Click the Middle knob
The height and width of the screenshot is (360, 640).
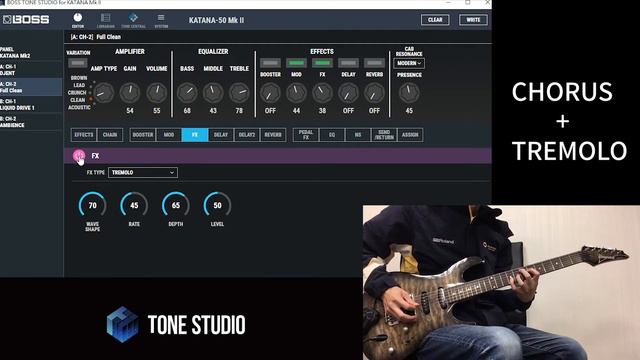tap(213, 93)
